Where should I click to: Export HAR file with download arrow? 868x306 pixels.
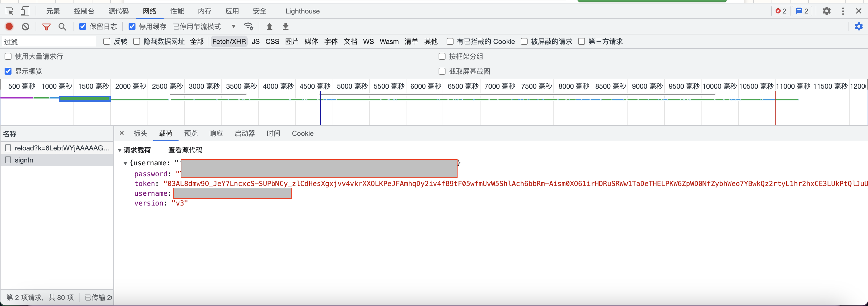pyautogui.click(x=285, y=26)
